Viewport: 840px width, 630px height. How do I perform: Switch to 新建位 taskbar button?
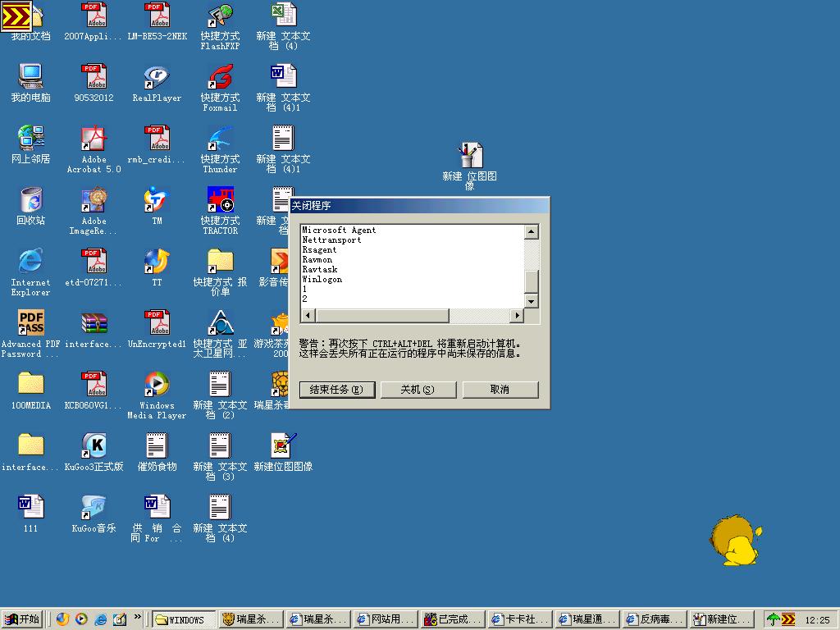click(722, 619)
